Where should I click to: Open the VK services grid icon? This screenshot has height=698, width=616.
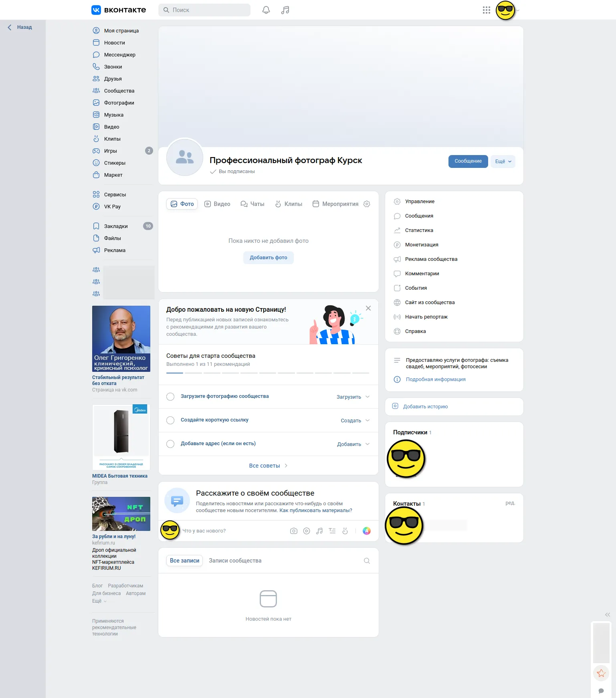[x=487, y=10]
